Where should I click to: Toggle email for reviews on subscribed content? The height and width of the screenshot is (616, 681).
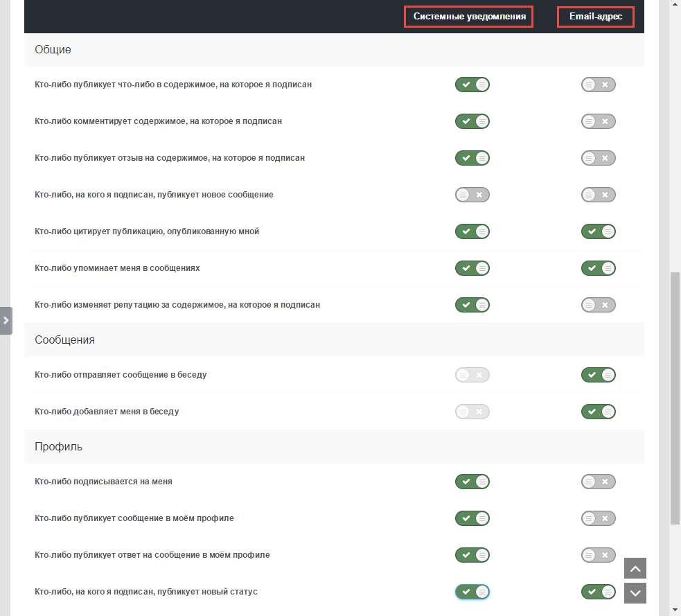point(598,158)
